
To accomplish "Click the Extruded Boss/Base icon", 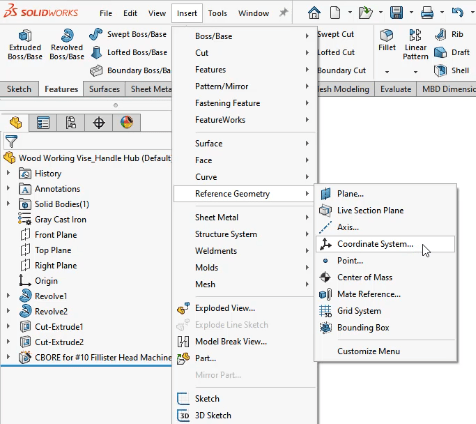I will [x=25, y=35].
